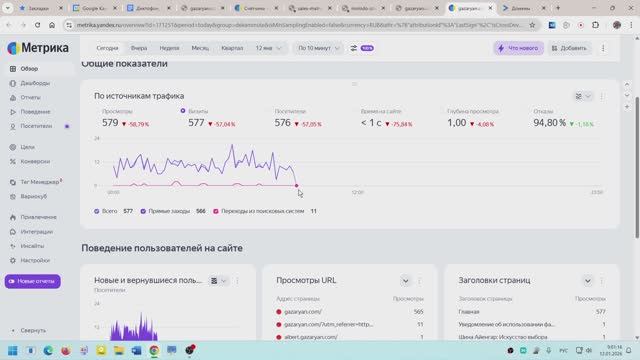Open chart type dropdown in traffic widget
Image resolution: width=640 pixels, height=360 pixels.
click(583, 96)
